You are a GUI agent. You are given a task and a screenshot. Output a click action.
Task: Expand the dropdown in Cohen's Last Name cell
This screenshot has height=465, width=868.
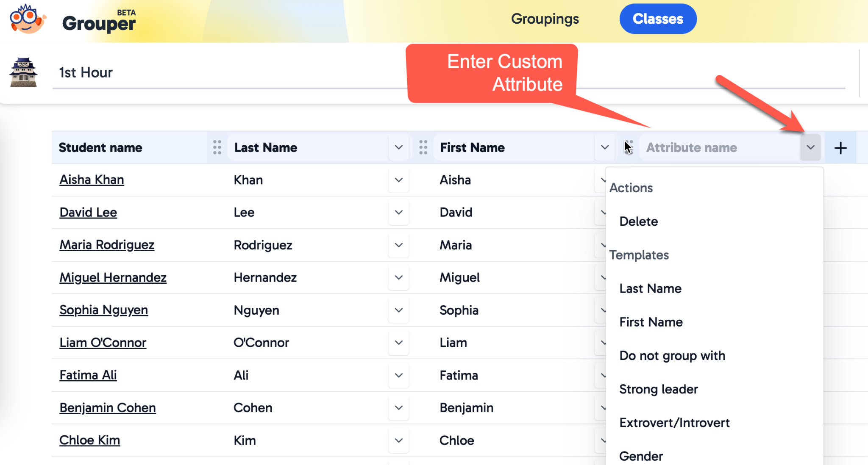(x=398, y=408)
